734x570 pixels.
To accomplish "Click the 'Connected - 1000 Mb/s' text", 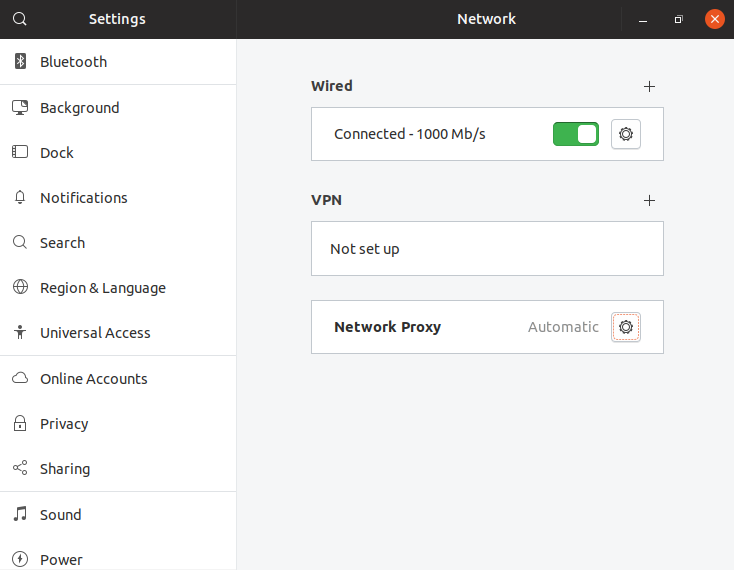I will (410, 134).
